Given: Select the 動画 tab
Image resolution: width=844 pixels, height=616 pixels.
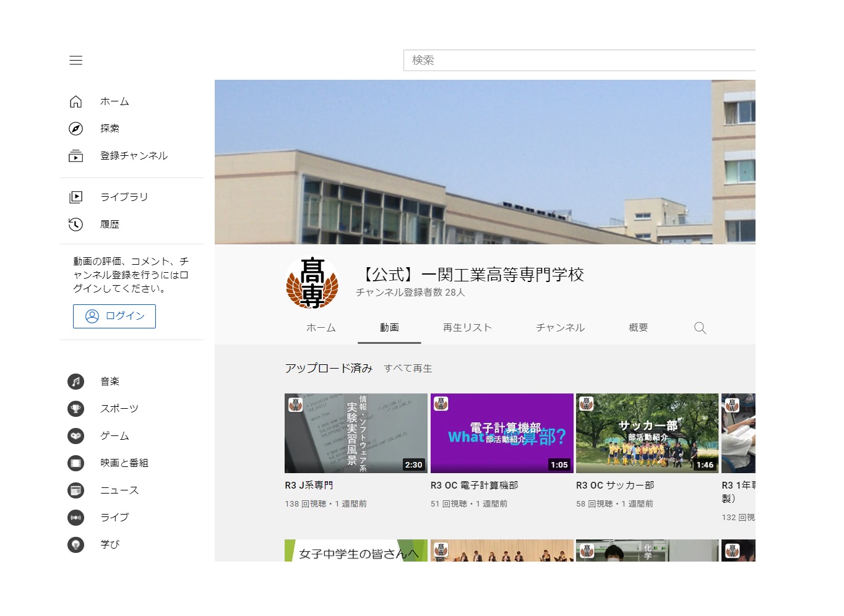Looking at the screenshot, I should (x=389, y=328).
